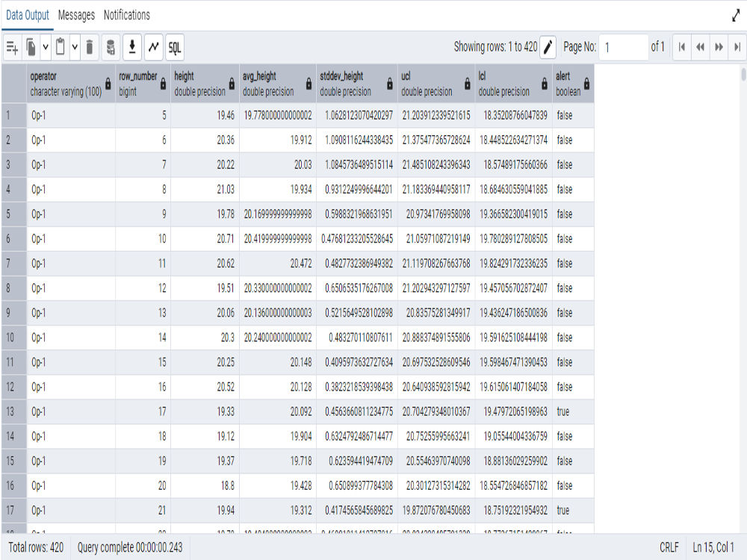Screen dimensions: 747x560
Task: Click stddev cell 0.4095973632727634
Action: pyautogui.click(x=357, y=362)
